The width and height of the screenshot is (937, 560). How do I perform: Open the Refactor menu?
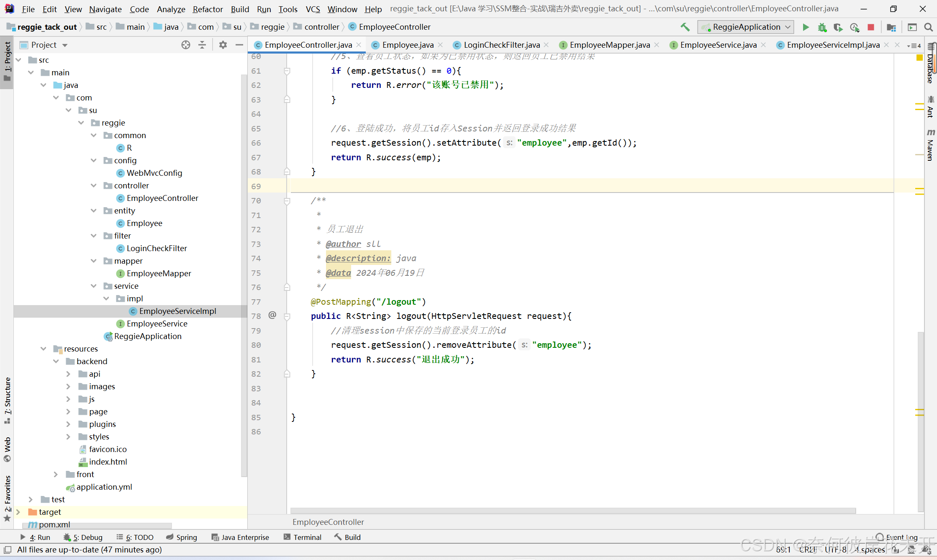click(208, 9)
